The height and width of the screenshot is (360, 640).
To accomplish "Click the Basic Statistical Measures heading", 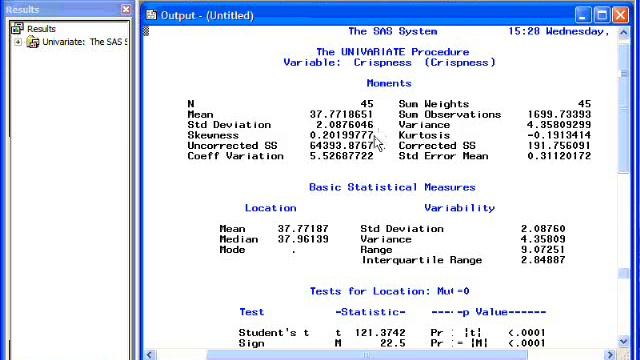I will click(x=392, y=187).
